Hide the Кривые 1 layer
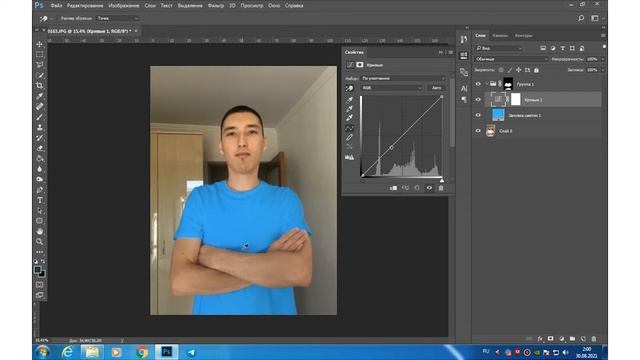This screenshot has height=360, width=640. point(478,100)
